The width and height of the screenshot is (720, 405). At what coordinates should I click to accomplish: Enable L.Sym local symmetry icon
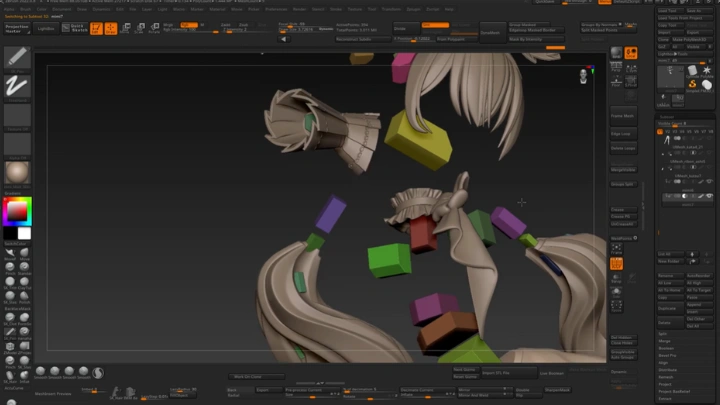pyautogui.click(x=631, y=68)
